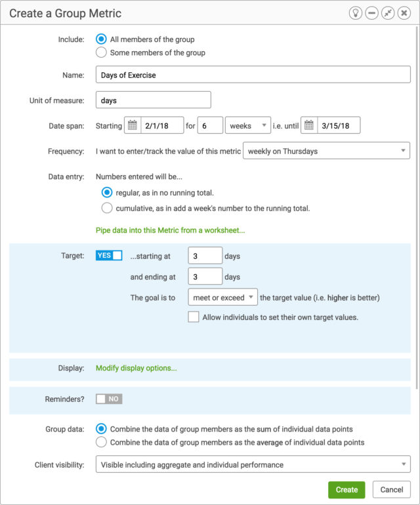Click the collapse arrows icon in header
The image size is (420, 505).
[388, 13]
